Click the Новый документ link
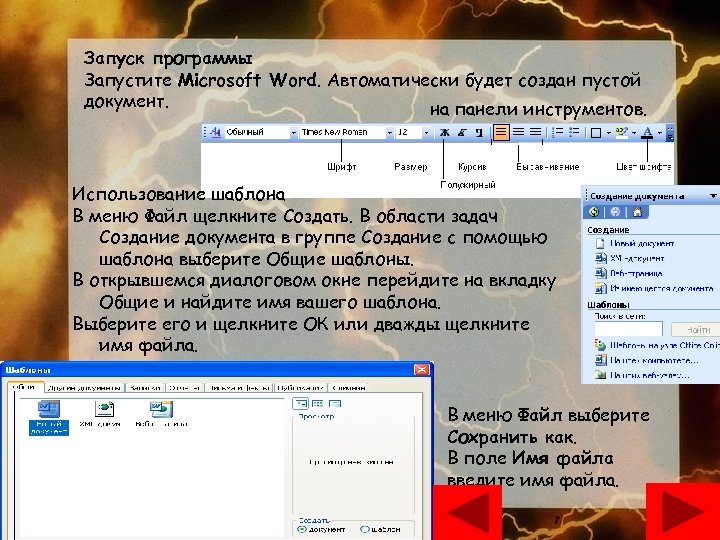720x540 pixels. click(x=641, y=243)
